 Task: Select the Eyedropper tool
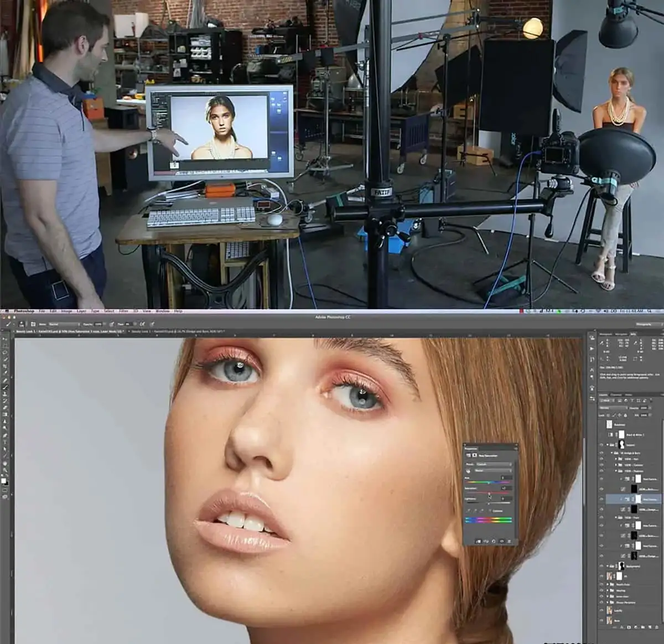[6, 373]
